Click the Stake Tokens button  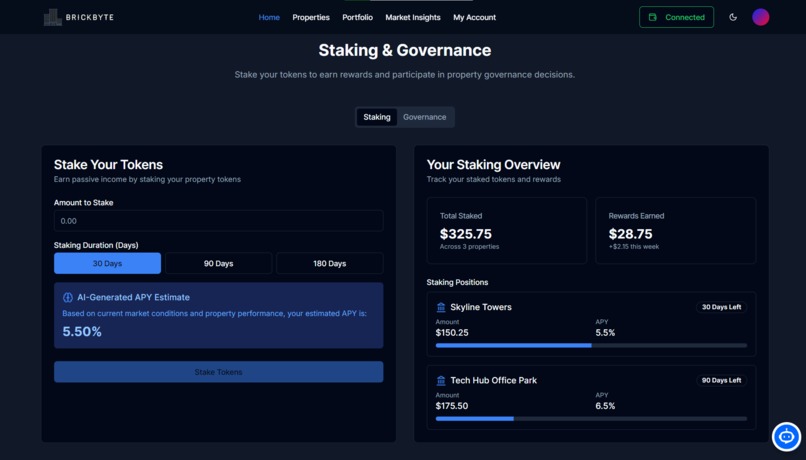[218, 372]
